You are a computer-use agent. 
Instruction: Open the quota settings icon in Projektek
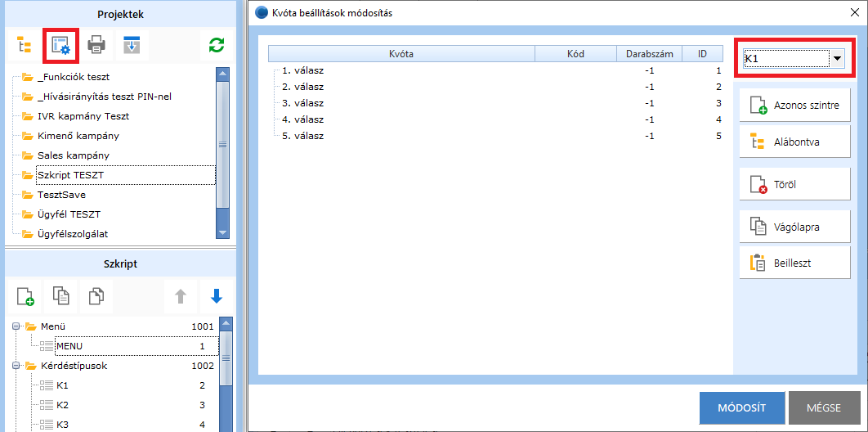pyautogui.click(x=61, y=46)
